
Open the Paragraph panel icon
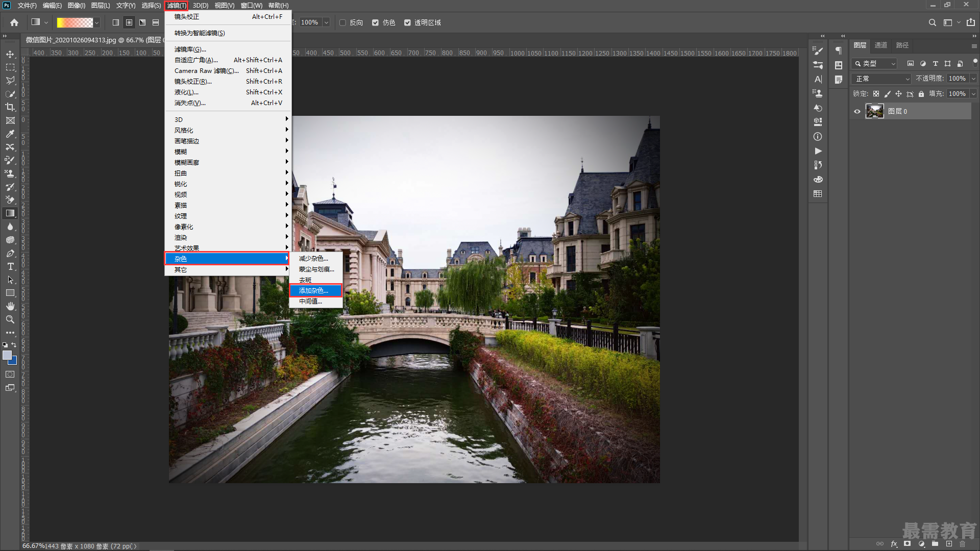click(839, 51)
